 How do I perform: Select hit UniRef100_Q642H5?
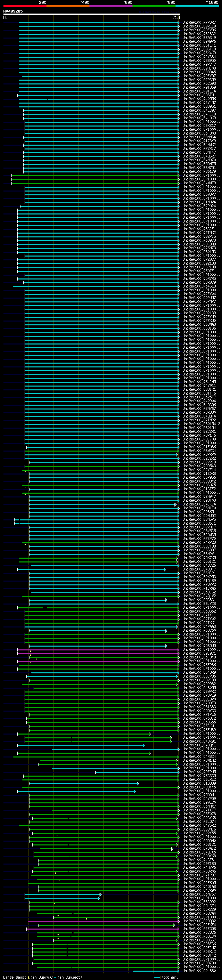(199, 382)
